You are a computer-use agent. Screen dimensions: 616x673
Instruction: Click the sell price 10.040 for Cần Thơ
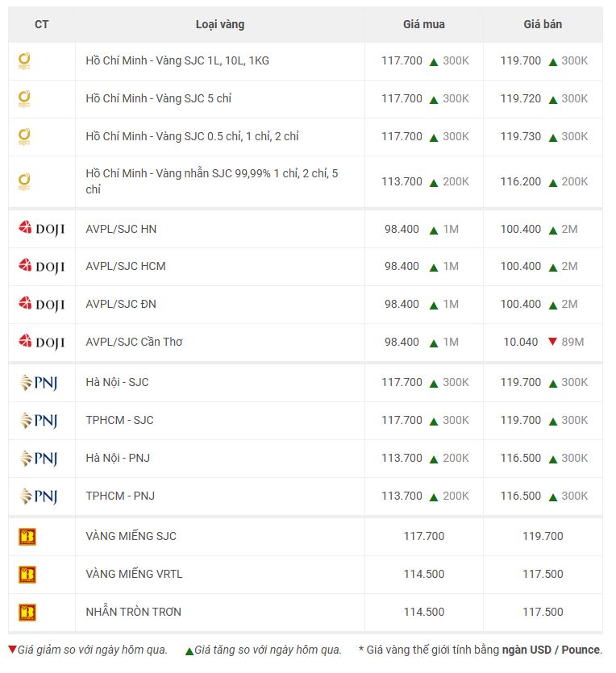coord(520,342)
